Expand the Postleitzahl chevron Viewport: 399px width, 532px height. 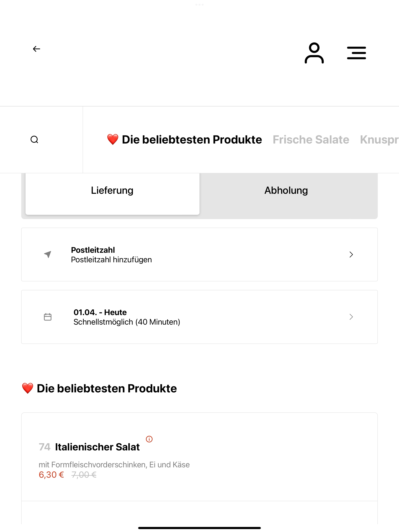pyautogui.click(x=351, y=255)
